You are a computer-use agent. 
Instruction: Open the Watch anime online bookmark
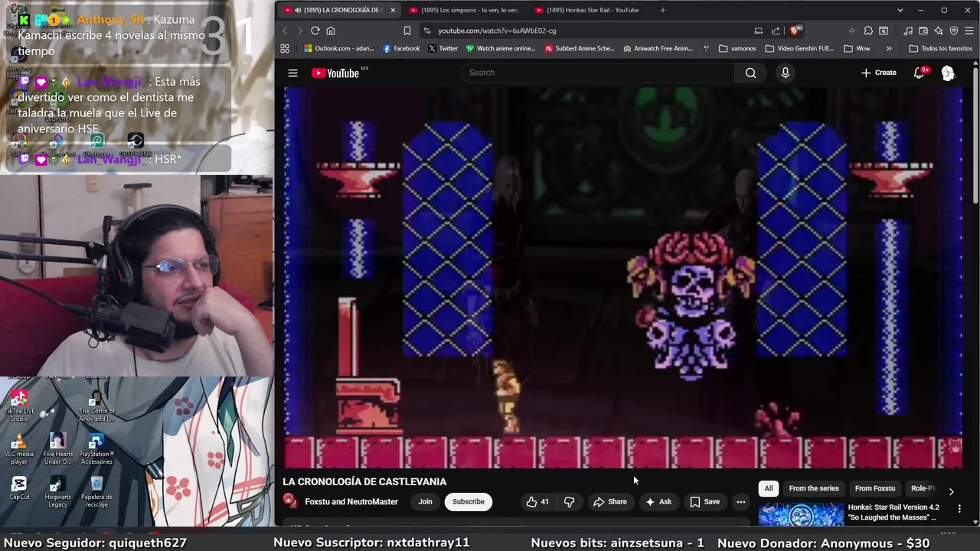pos(501,48)
